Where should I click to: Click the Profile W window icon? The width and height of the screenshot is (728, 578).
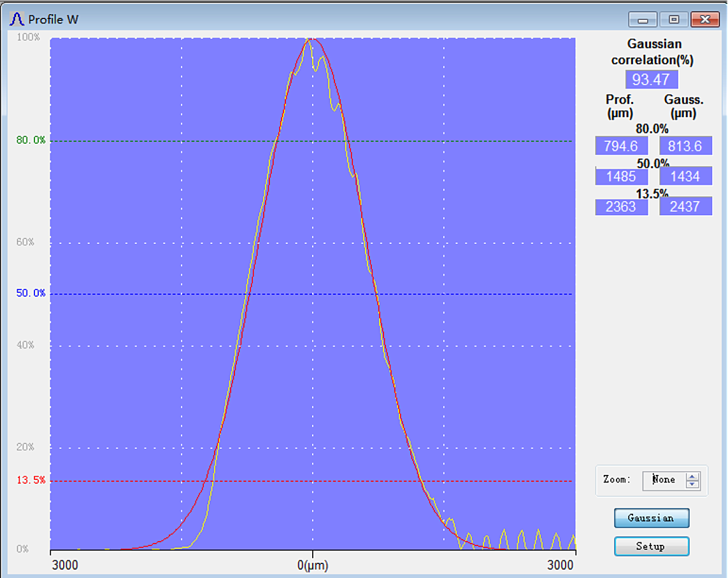17,19
